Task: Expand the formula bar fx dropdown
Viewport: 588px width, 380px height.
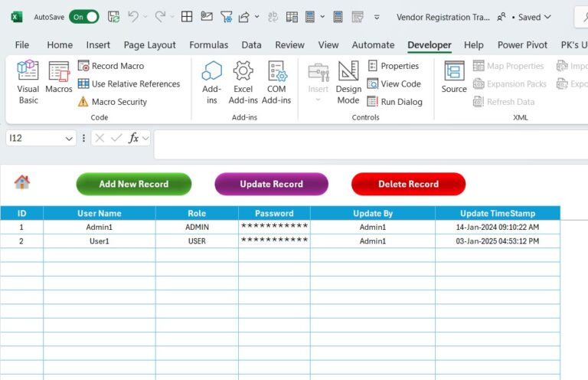Action: click(146, 139)
